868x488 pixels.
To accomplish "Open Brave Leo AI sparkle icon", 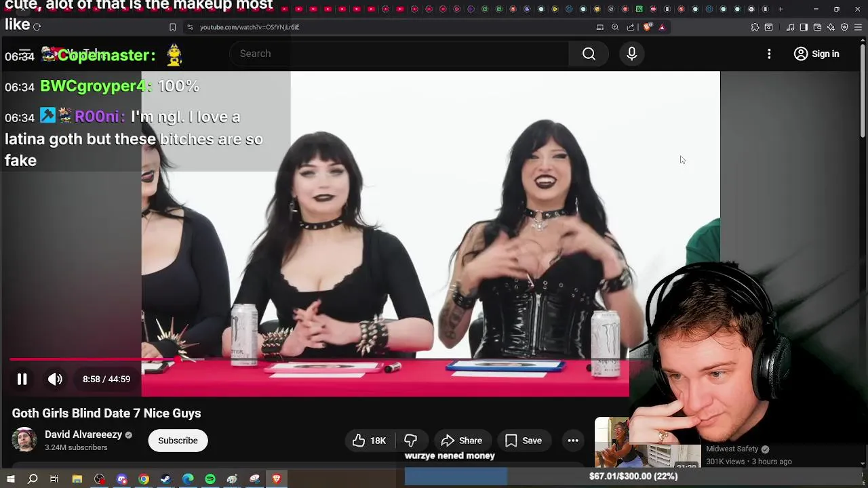I will tap(831, 27).
